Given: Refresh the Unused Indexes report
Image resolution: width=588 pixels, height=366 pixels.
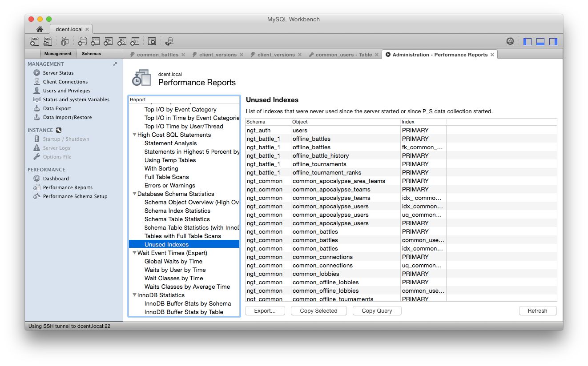Looking at the screenshot, I should click(x=537, y=311).
